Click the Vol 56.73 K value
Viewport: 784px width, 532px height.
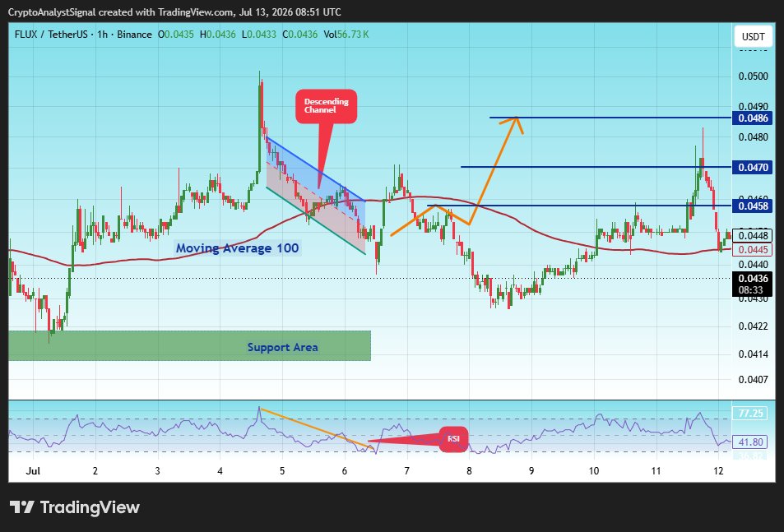pyautogui.click(x=346, y=35)
